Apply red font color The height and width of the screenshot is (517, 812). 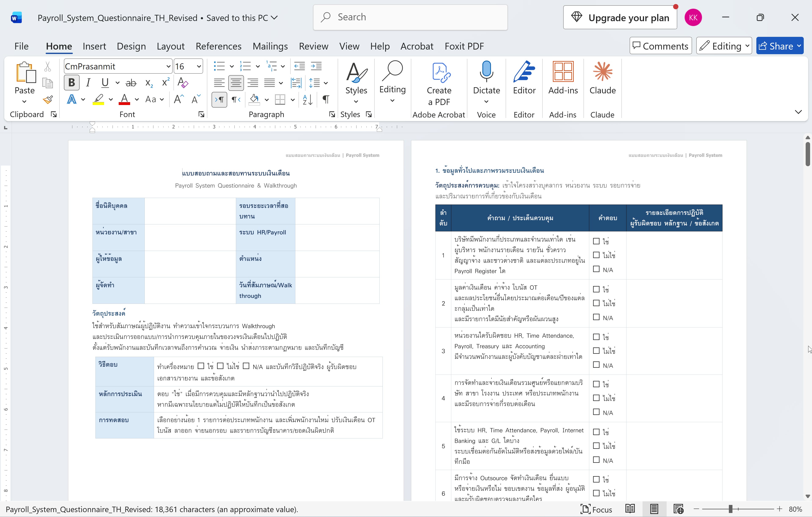point(124,100)
